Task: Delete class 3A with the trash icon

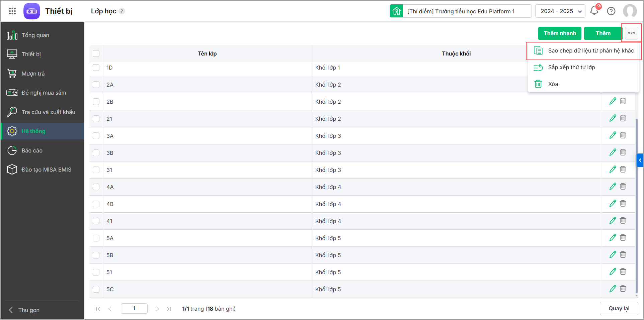Action: (623, 135)
